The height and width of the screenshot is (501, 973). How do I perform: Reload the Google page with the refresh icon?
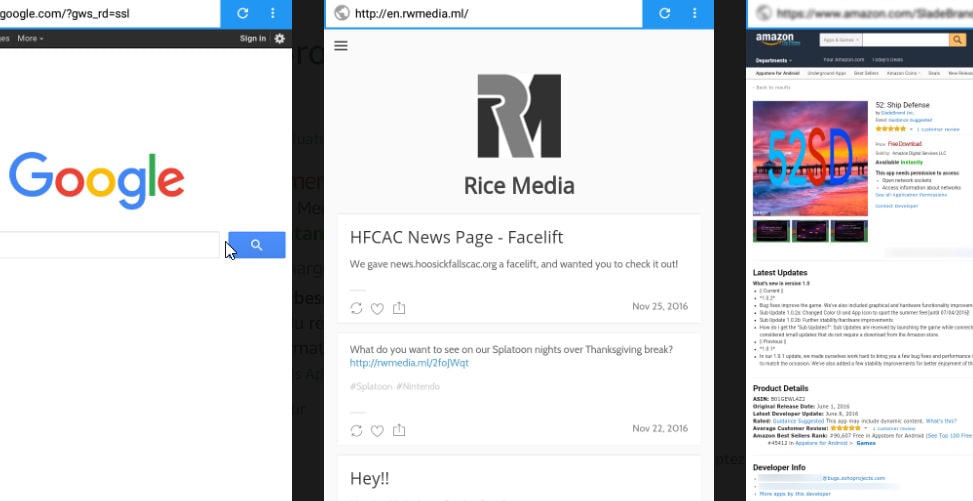[x=243, y=13]
